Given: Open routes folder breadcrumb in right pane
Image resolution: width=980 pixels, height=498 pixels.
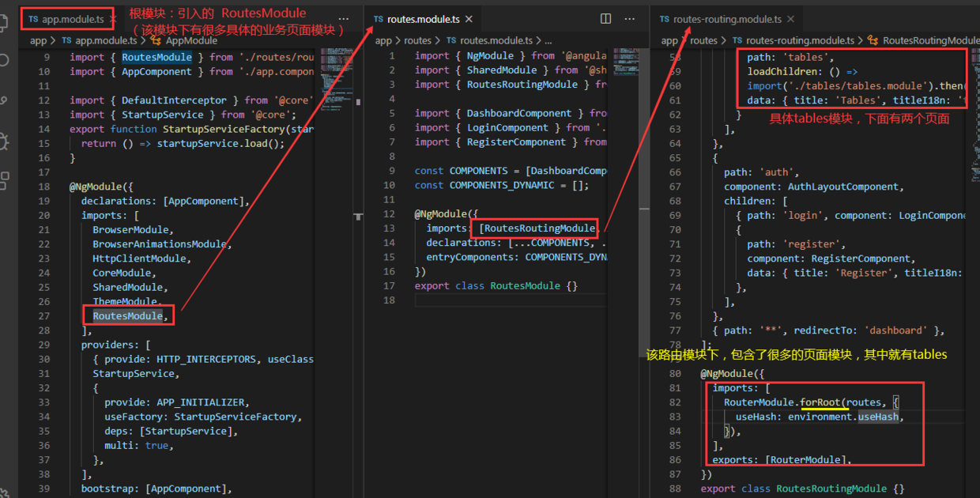Looking at the screenshot, I should [x=703, y=40].
